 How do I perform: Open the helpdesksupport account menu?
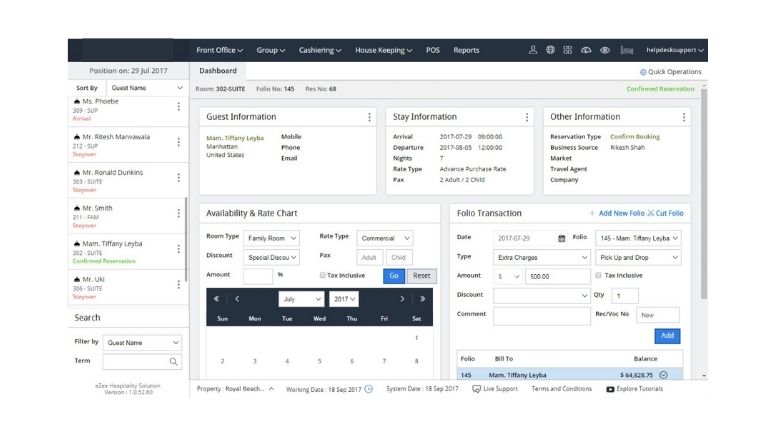coord(675,50)
